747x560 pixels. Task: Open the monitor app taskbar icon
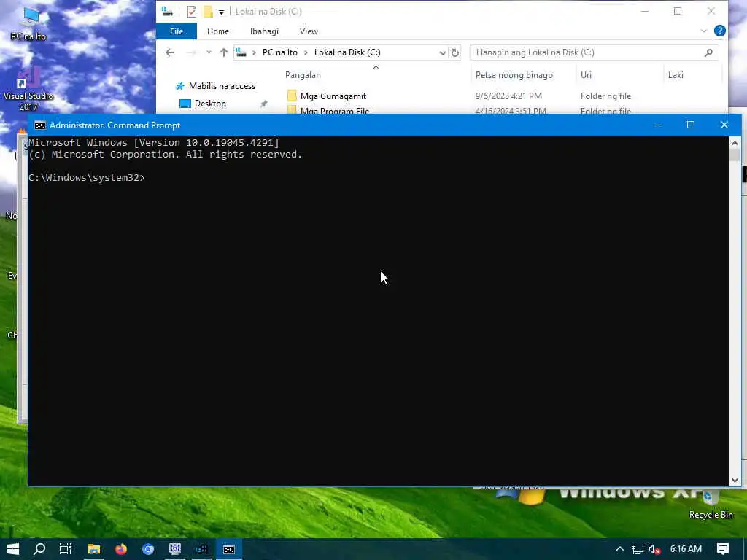pos(175,549)
